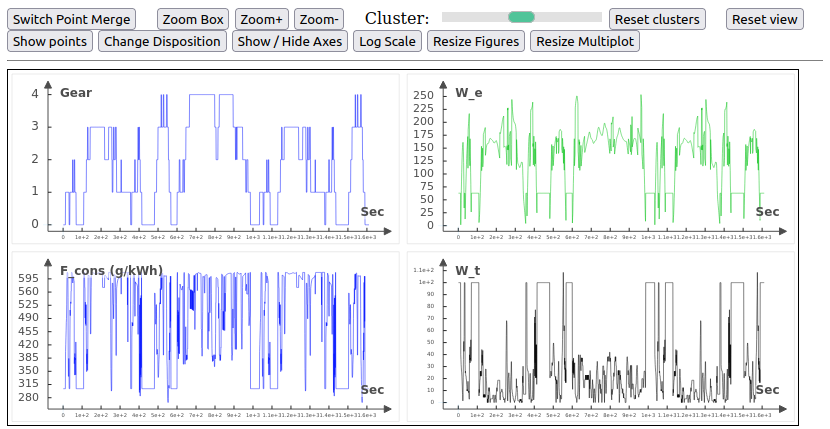The width and height of the screenshot is (830, 429).
Task: Click the green Cluster slider handle
Action: pyautogui.click(x=521, y=17)
